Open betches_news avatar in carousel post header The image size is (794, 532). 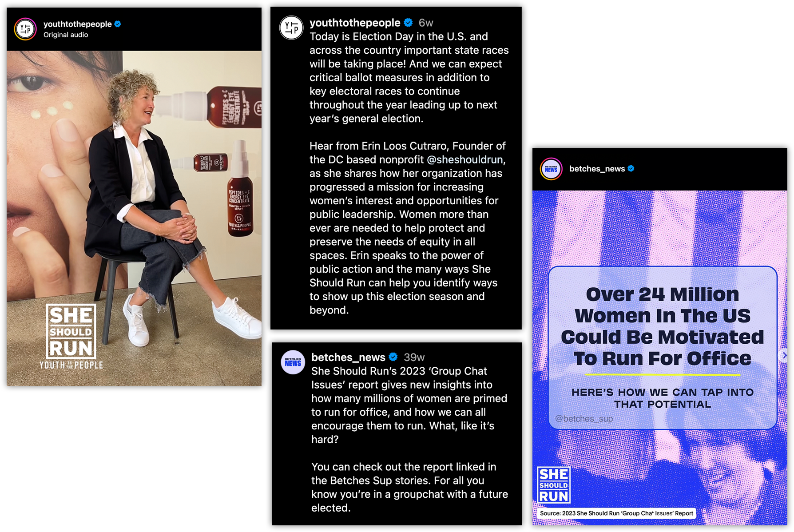point(551,169)
